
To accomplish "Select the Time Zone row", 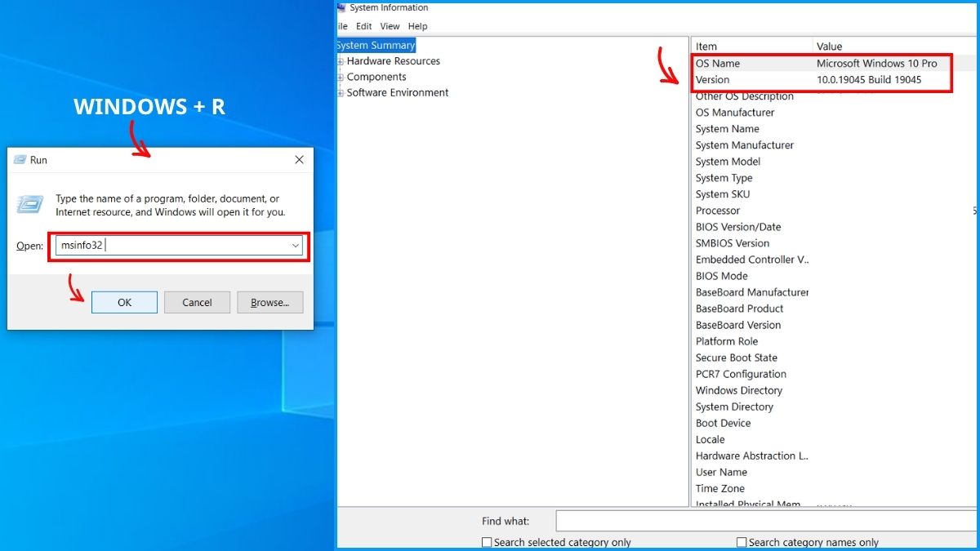I will [x=835, y=488].
